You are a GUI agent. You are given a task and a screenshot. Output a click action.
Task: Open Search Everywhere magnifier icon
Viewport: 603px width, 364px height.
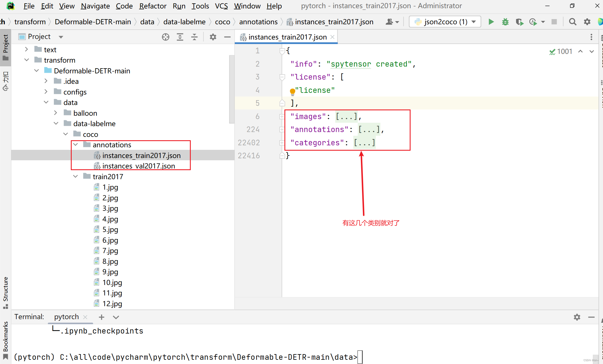[x=573, y=22]
